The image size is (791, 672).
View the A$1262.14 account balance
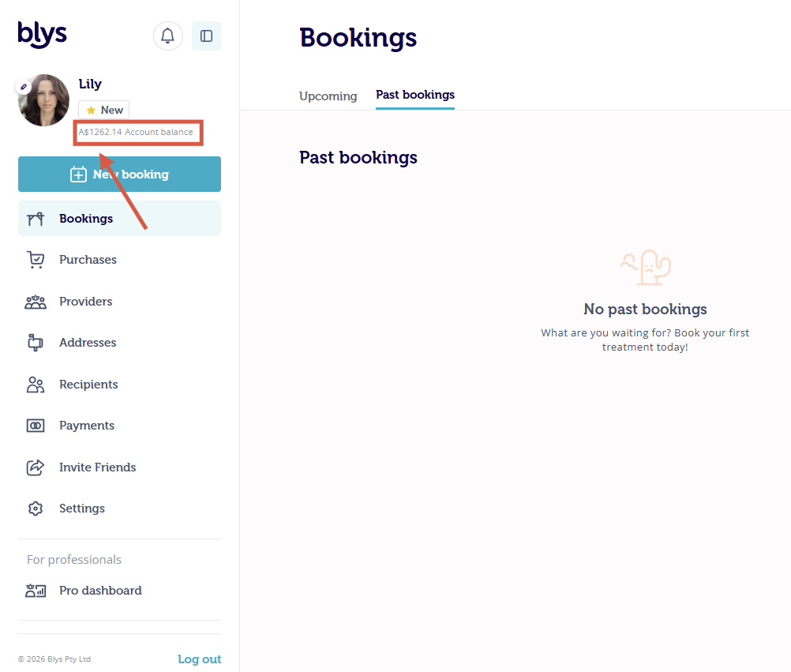click(136, 132)
